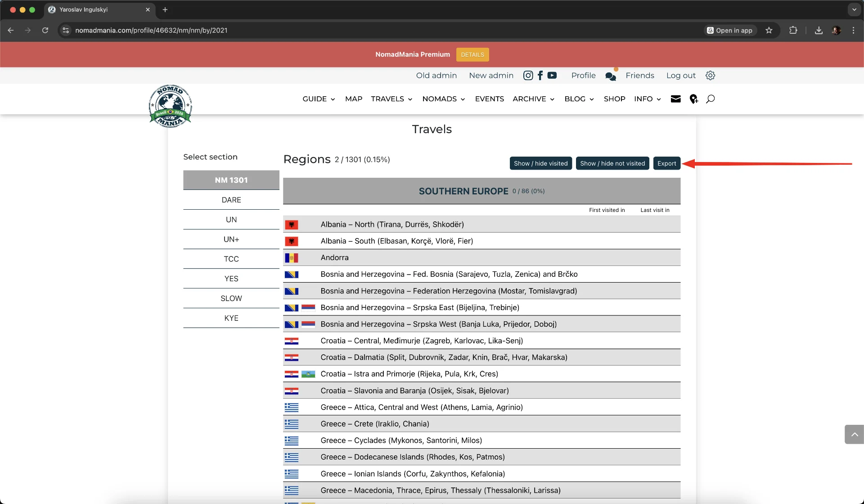Screen dimensions: 864x504
Task: Select the UN+ section tab
Action: pos(231,239)
